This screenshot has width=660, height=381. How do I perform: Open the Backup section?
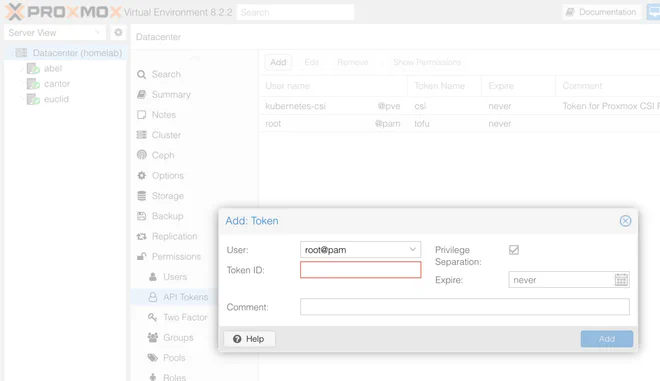(x=167, y=216)
